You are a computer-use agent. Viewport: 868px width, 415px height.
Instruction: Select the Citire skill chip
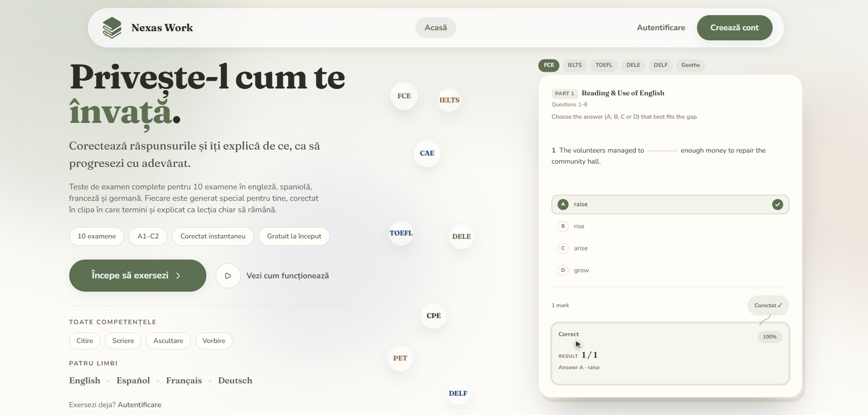click(x=85, y=341)
